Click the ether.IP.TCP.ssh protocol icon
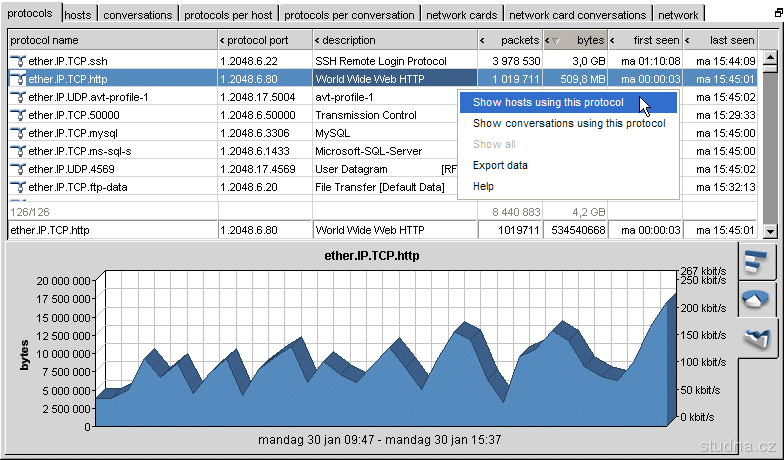 tap(18, 61)
